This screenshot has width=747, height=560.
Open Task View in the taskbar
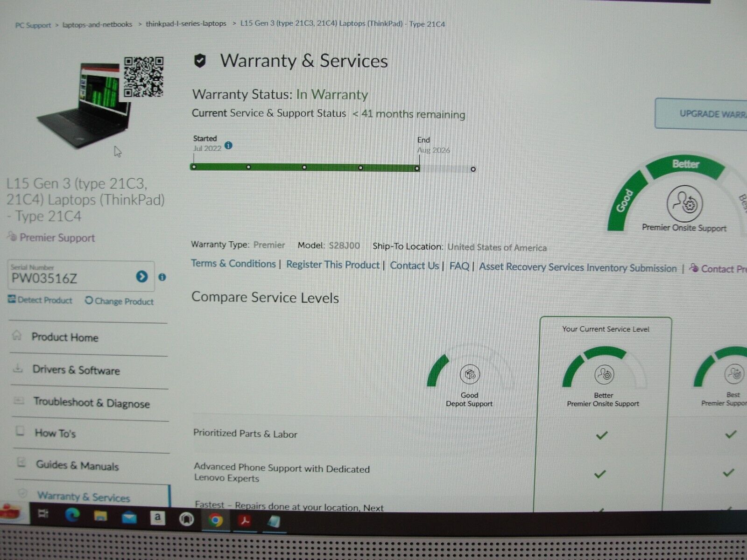pyautogui.click(x=43, y=514)
